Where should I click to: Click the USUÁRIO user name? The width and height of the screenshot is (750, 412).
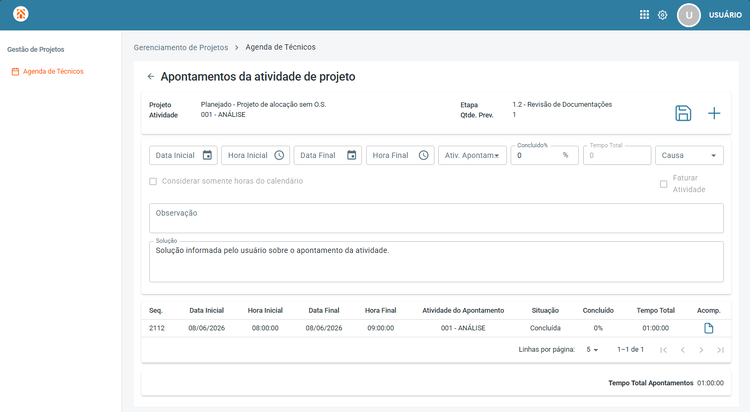pos(725,15)
